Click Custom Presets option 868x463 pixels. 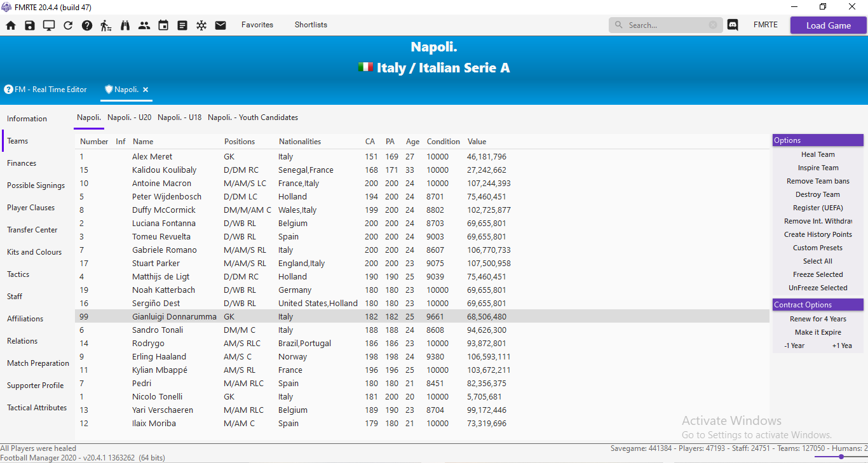818,248
